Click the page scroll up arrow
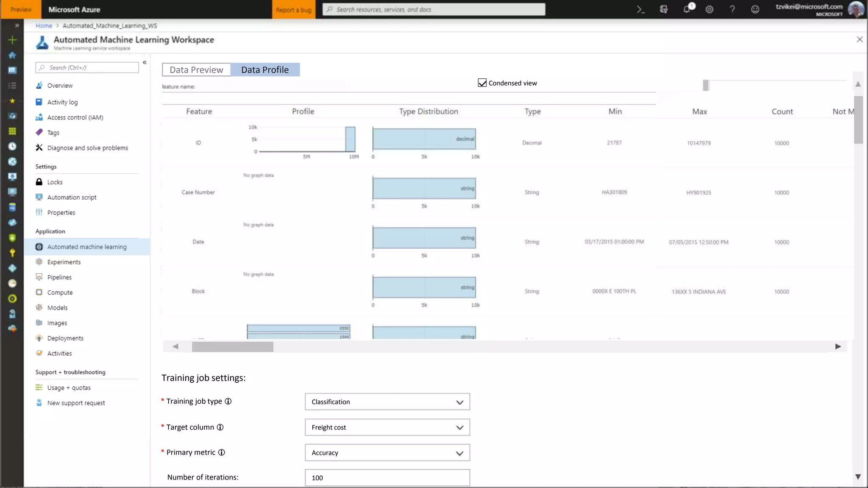 pyautogui.click(x=858, y=84)
